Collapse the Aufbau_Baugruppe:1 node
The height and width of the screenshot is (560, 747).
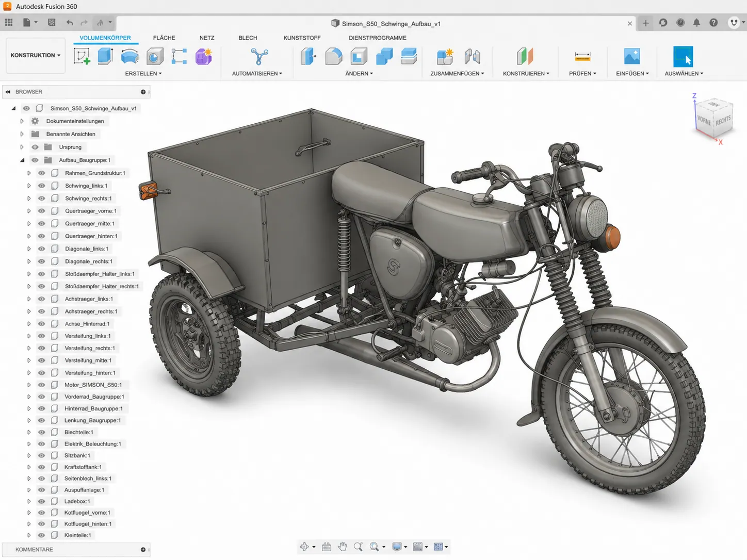coord(22,160)
